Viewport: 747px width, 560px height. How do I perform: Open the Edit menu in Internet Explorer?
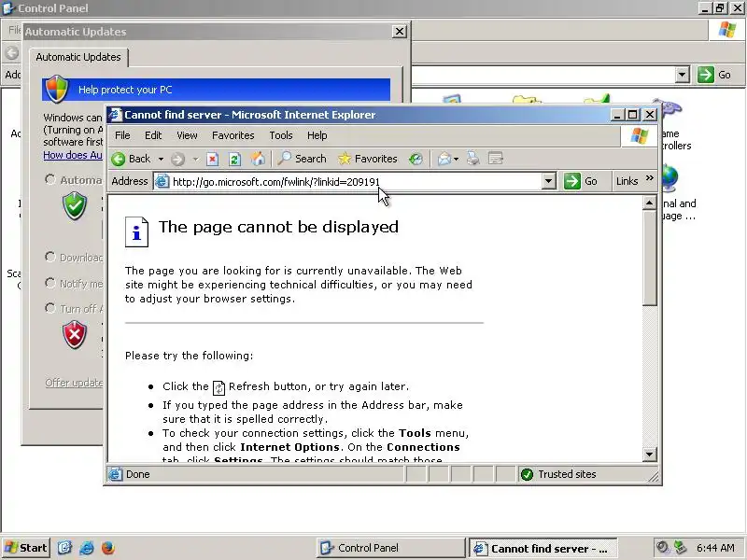pyautogui.click(x=153, y=135)
